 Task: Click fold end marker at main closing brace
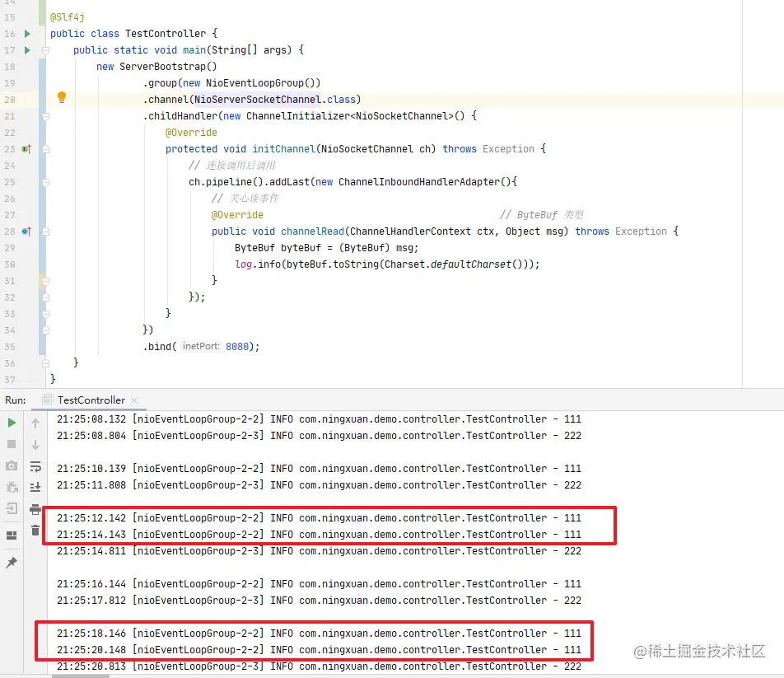click(x=45, y=363)
